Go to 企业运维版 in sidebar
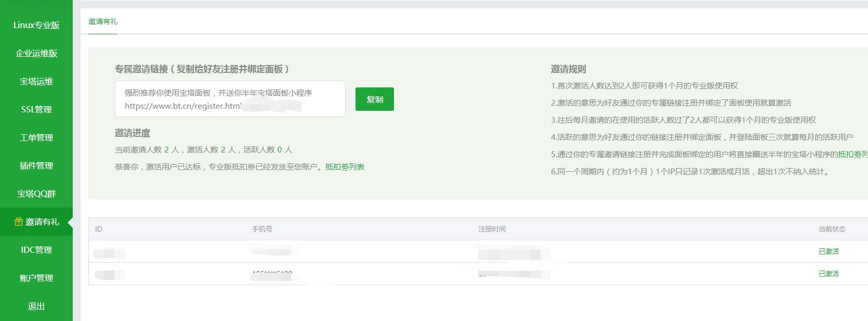This screenshot has width=868, height=321. 36,53
